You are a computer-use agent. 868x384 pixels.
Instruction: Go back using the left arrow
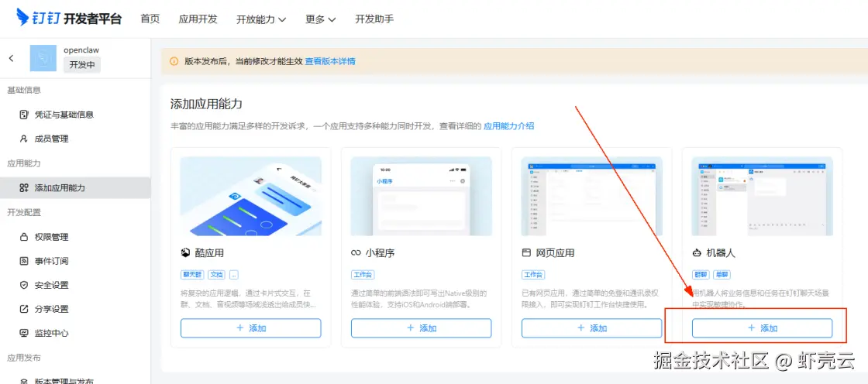point(11,58)
